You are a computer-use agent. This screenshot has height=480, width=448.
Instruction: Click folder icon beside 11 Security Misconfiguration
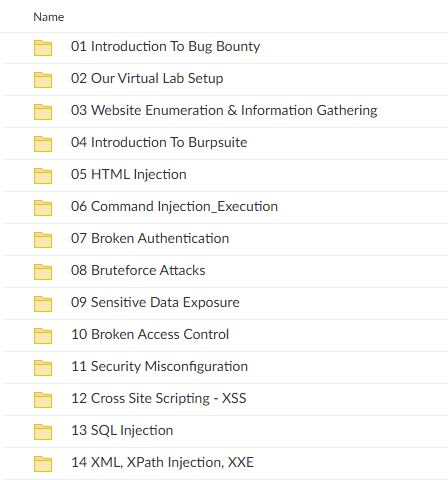pyautogui.click(x=43, y=368)
